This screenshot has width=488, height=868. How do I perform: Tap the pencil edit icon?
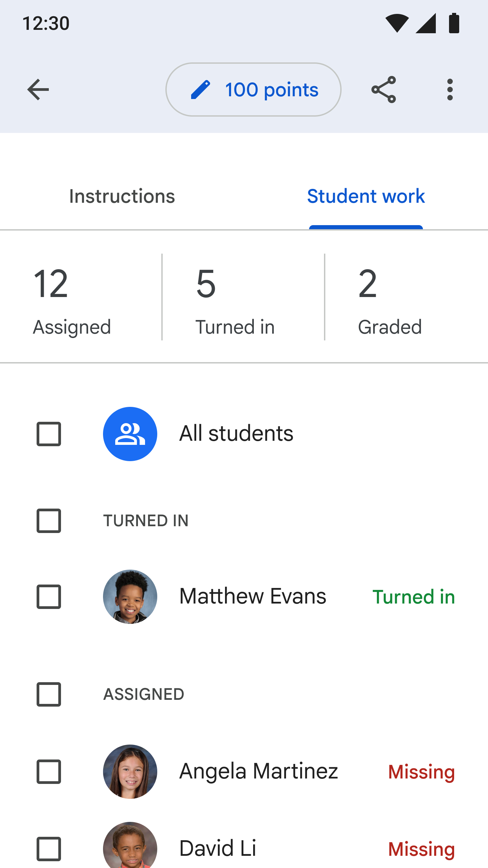201,90
